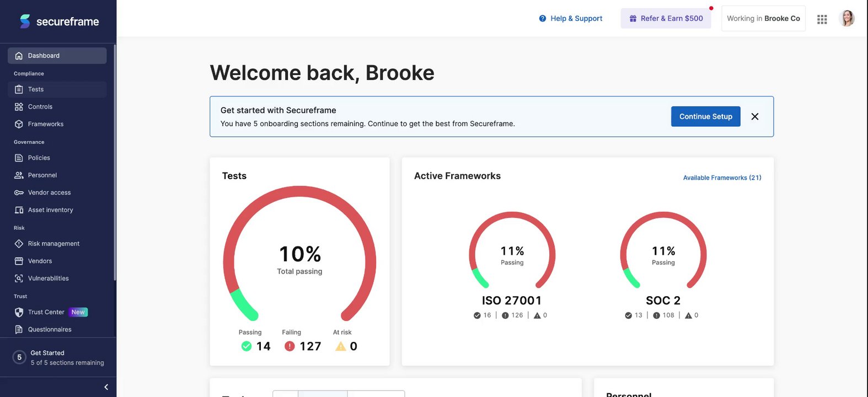Click the Get Started step 5 circle
The image size is (868, 397).
[x=19, y=357]
